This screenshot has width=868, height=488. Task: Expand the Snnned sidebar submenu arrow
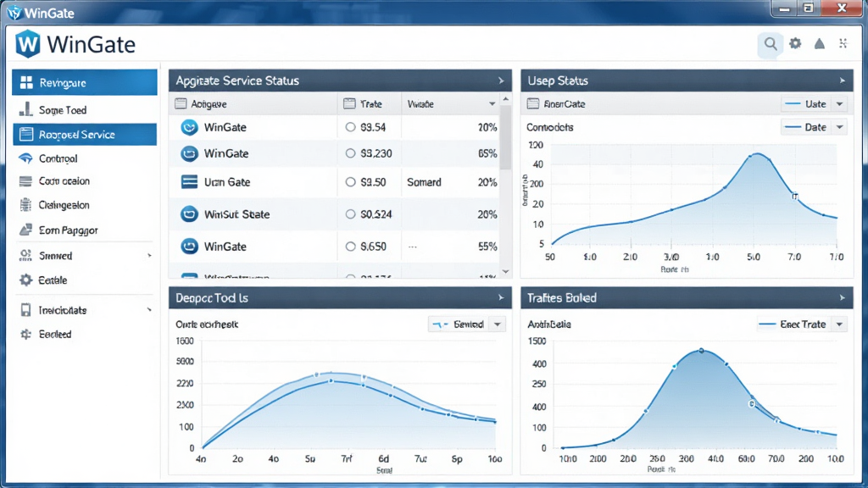(x=149, y=255)
